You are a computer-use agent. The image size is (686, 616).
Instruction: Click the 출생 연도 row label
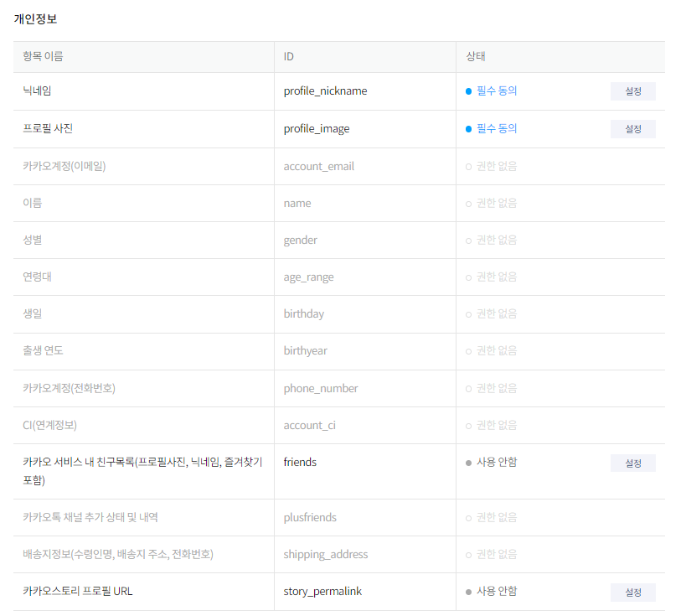point(43,350)
